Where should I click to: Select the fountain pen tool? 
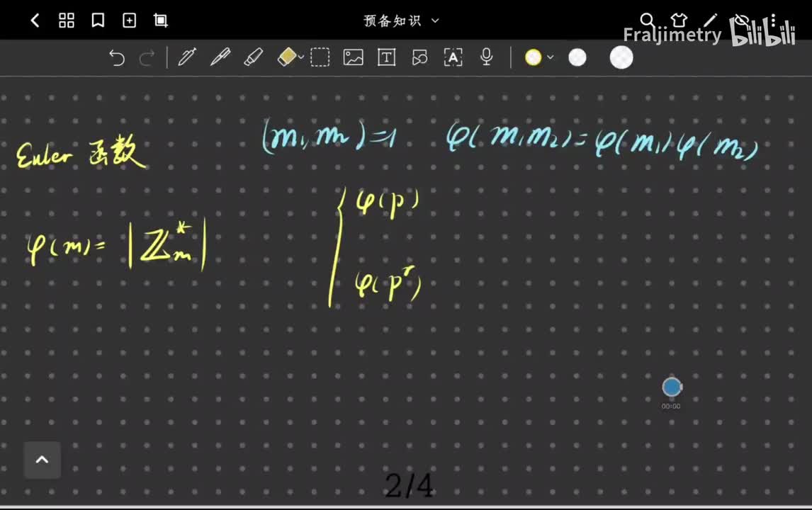tap(187, 57)
